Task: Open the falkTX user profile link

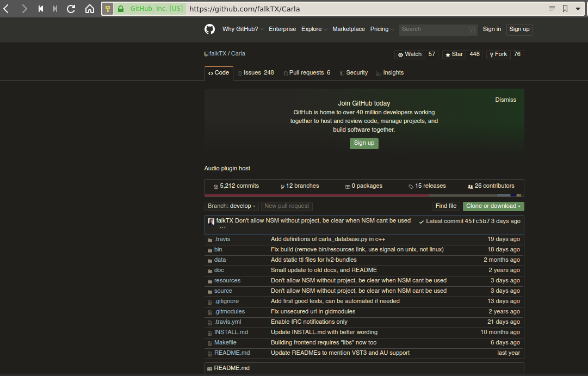Action: tap(218, 54)
